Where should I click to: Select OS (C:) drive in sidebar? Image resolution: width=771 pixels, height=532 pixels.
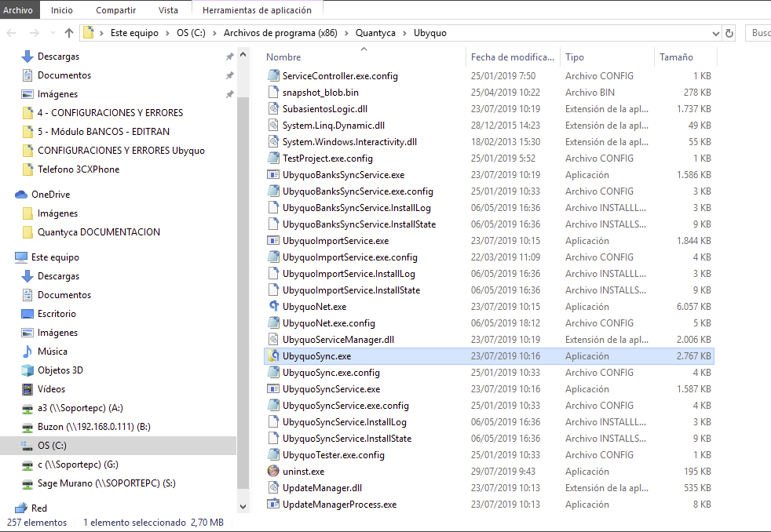click(52, 446)
